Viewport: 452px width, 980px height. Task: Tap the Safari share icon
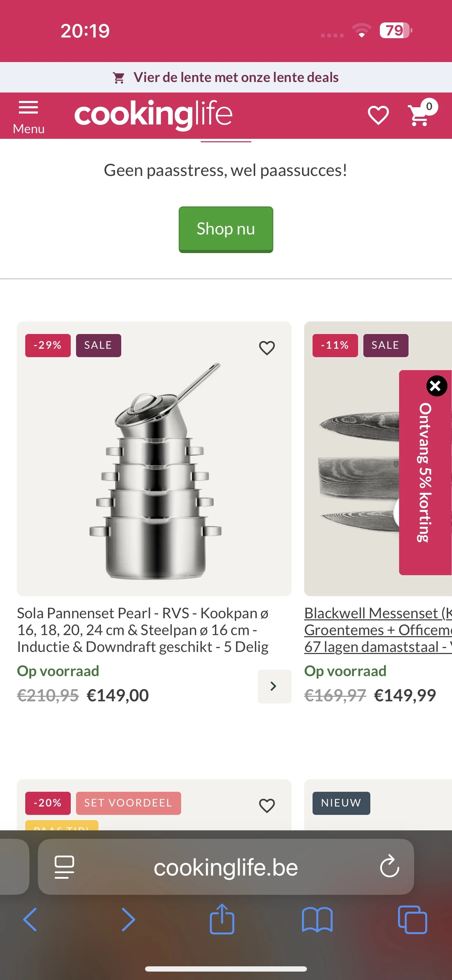(x=222, y=919)
